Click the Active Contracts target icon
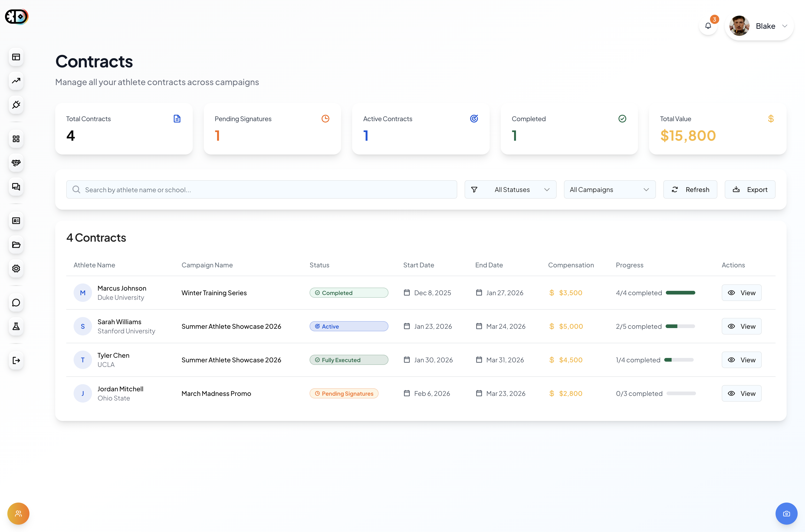This screenshot has height=532, width=805. pos(474,119)
